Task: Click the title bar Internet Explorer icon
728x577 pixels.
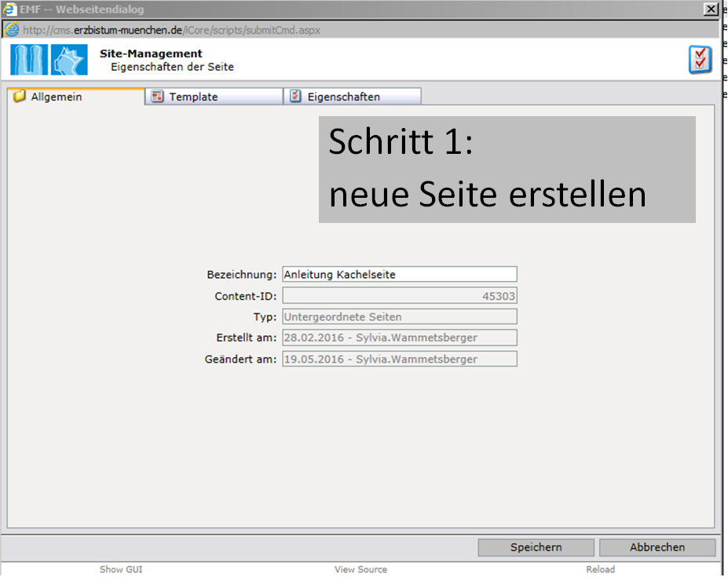Action: [9, 9]
